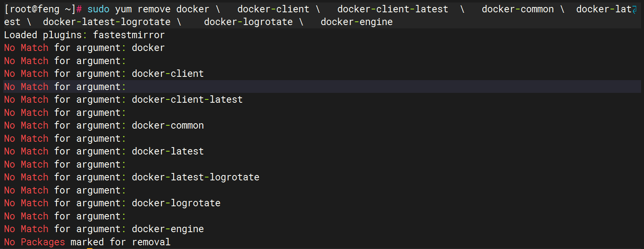Click the word yum in the command

tap(123, 9)
